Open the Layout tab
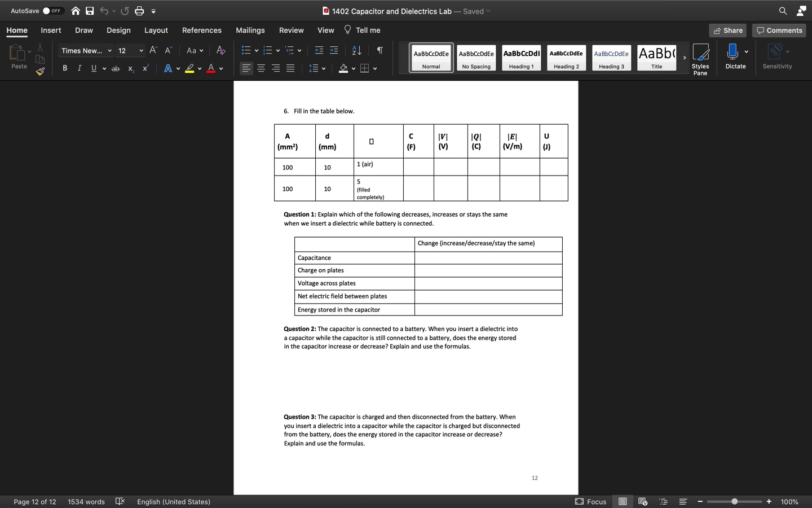This screenshot has width=812, height=508. [x=156, y=30]
